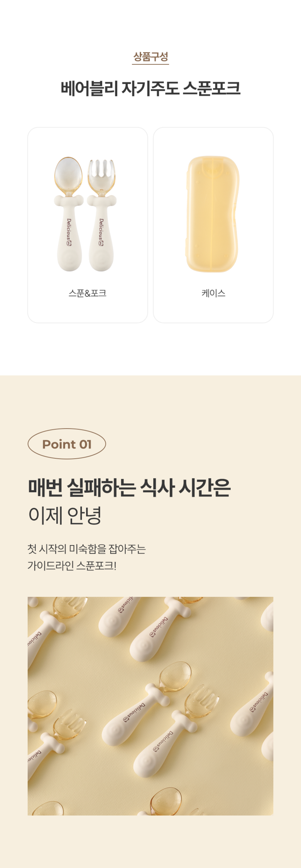Image resolution: width=301 pixels, height=868 pixels.
Task: Click the 가이드라인 스푼포크! text line
Action: point(72,566)
